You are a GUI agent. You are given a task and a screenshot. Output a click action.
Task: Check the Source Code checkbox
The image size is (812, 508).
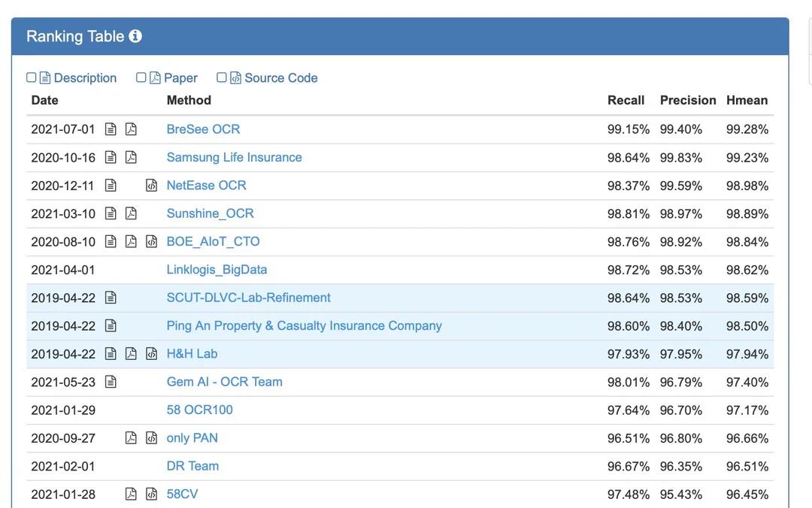tap(222, 77)
